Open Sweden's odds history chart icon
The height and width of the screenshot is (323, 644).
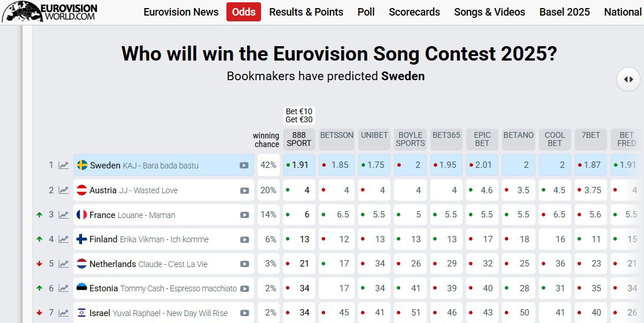64,166
